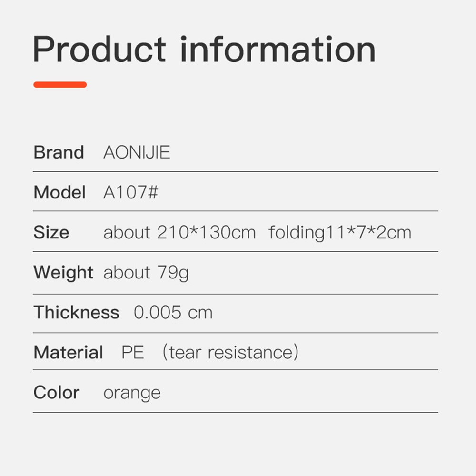Select the "folding11*7*2cm" text
Screen dimensions: 476x476
340,233
